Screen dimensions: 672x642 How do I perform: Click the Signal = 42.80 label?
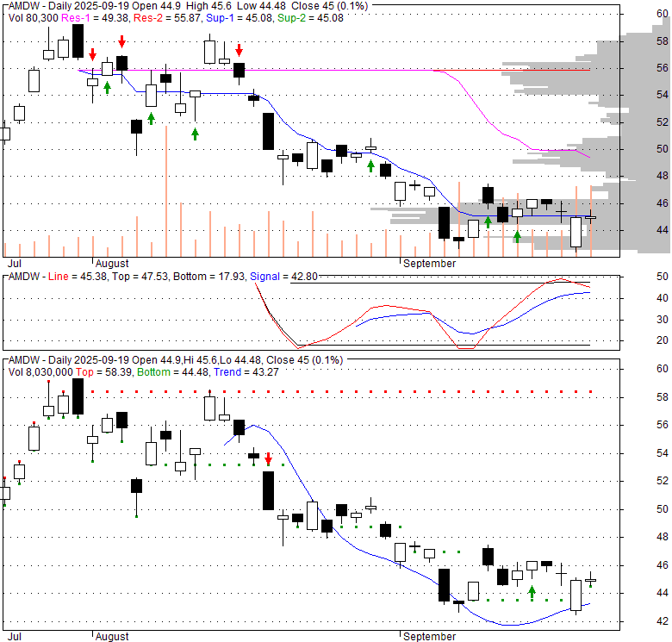[283, 277]
